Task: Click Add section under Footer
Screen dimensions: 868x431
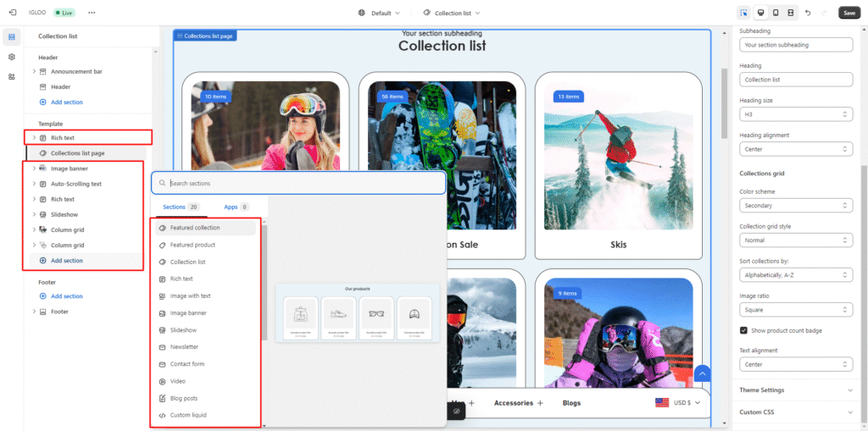Action: (x=66, y=296)
